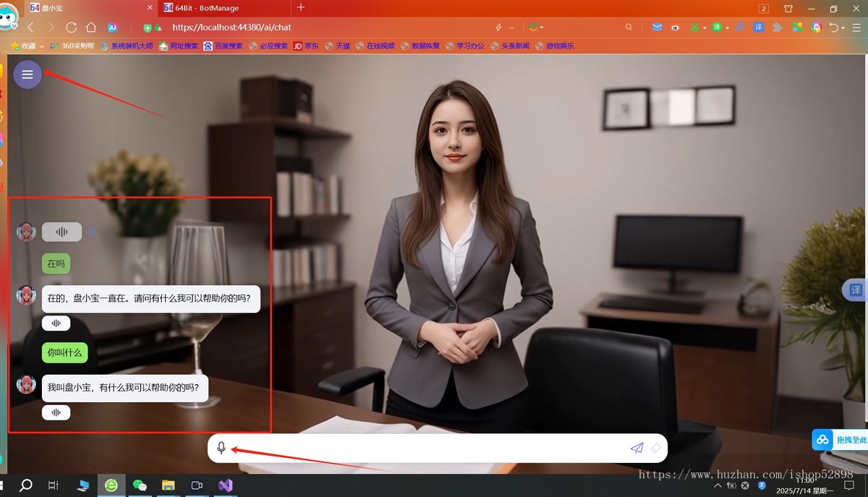Click the address bar showing localhost:44380/ai/chat
The width and height of the screenshot is (868, 497).
pyautogui.click(x=231, y=27)
